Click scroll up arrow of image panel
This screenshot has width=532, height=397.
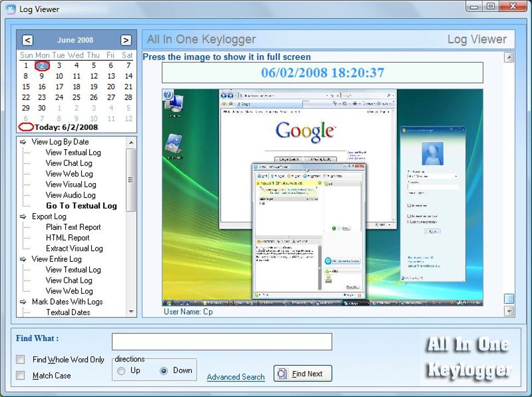(x=509, y=57)
